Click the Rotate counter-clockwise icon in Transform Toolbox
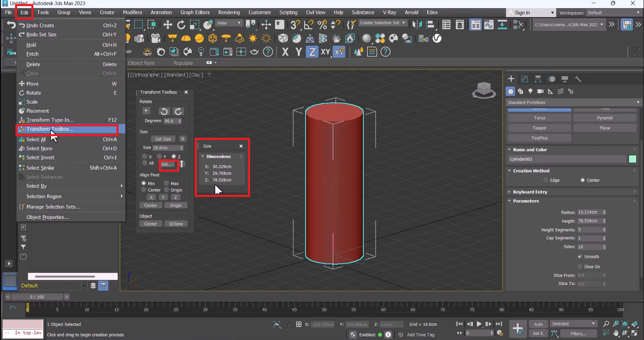Image resolution: width=644 pixels, height=340 pixels. pos(164,111)
